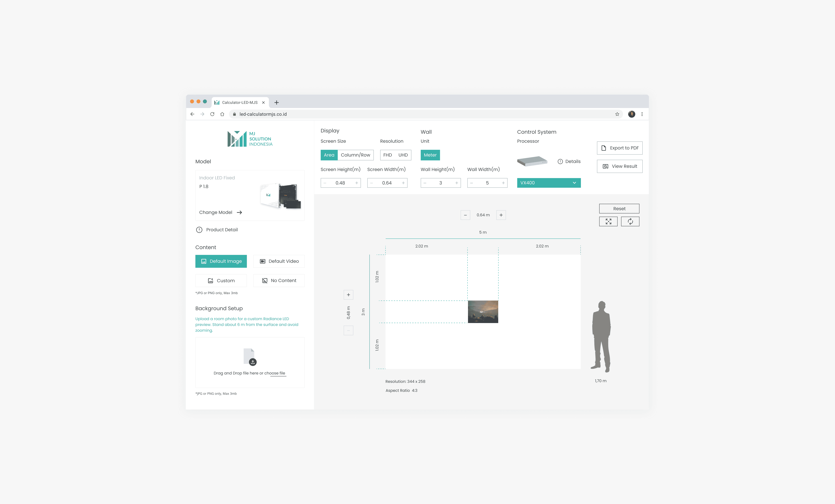The width and height of the screenshot is (835, 504).
Task: Select the No Content option
Action: pyautogui.click(x=279, y=280)
